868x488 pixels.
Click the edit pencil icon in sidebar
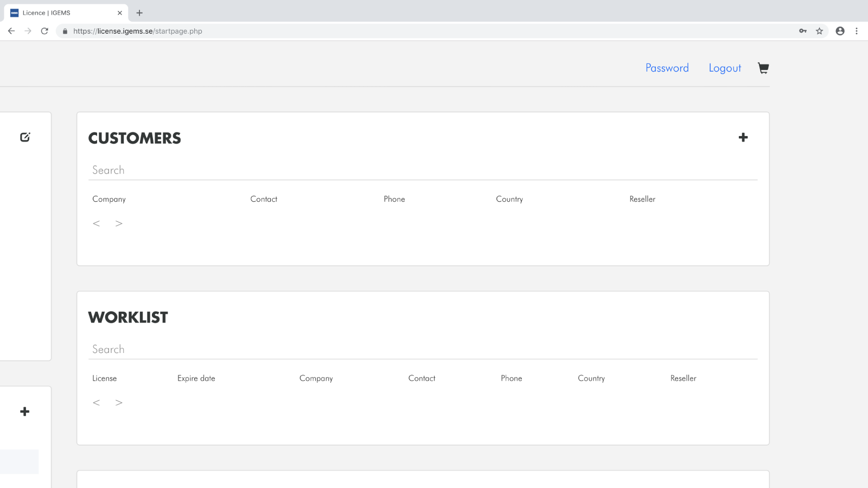[25, 137]
